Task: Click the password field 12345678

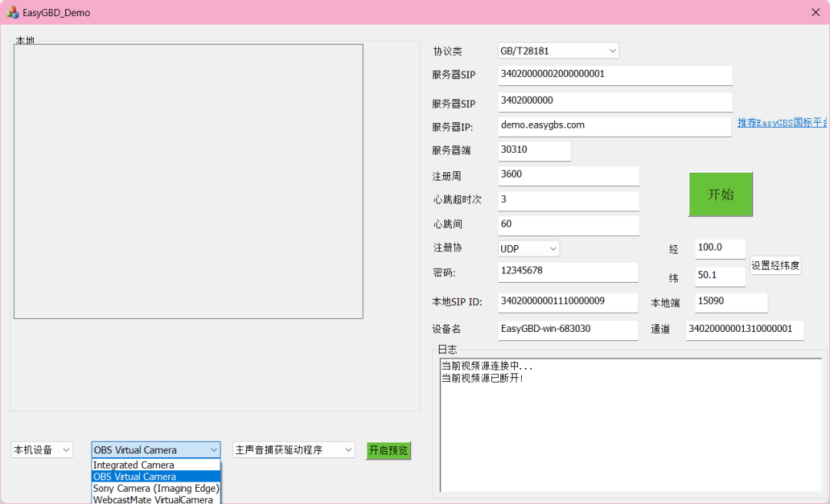Action: click(x=568, y=272)
